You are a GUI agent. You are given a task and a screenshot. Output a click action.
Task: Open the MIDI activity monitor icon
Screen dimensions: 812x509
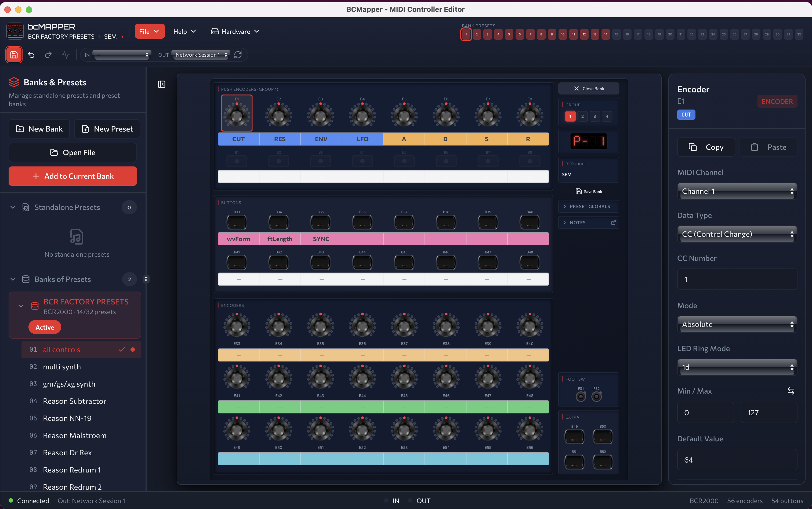coord(65,54)
